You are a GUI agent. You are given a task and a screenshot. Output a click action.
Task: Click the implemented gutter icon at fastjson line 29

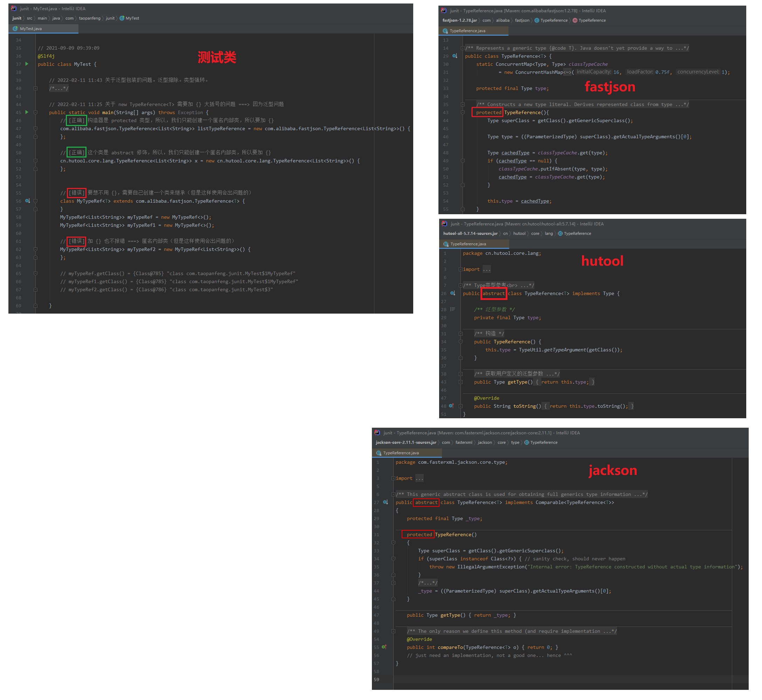455,56
